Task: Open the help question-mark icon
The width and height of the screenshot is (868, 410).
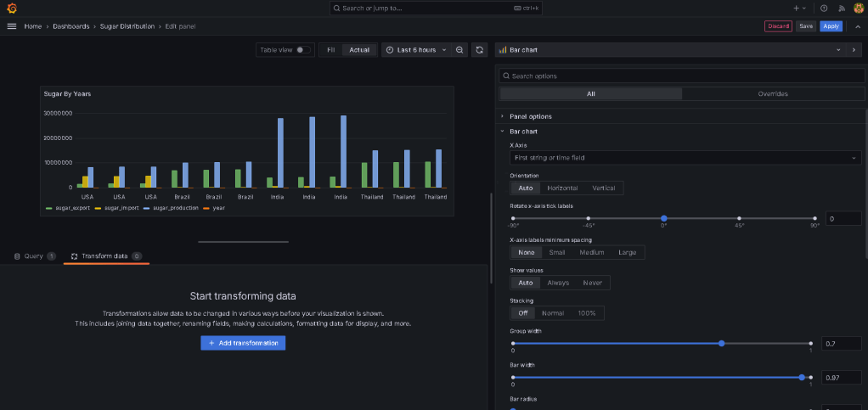Action: tap(824, 8)
